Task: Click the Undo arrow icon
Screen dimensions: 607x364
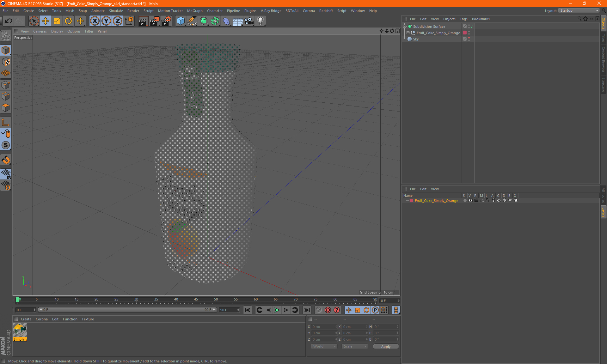Action: pyautogui.click(x=9, y=21)
